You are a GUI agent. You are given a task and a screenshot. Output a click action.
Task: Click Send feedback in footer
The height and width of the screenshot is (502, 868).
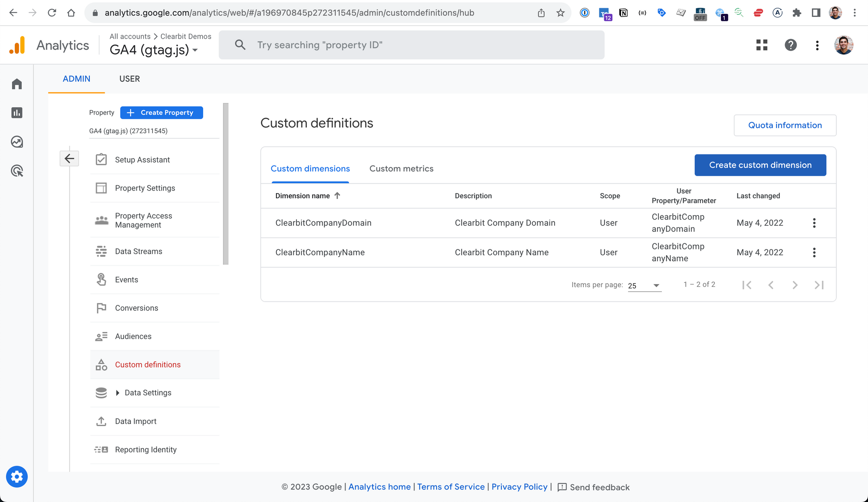pos(593,487)
